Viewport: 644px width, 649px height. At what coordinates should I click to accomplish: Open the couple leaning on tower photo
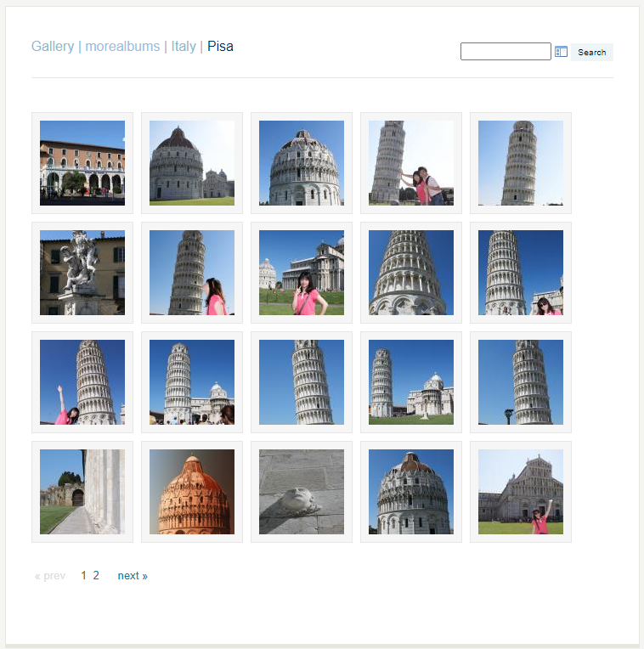[411, 163]
